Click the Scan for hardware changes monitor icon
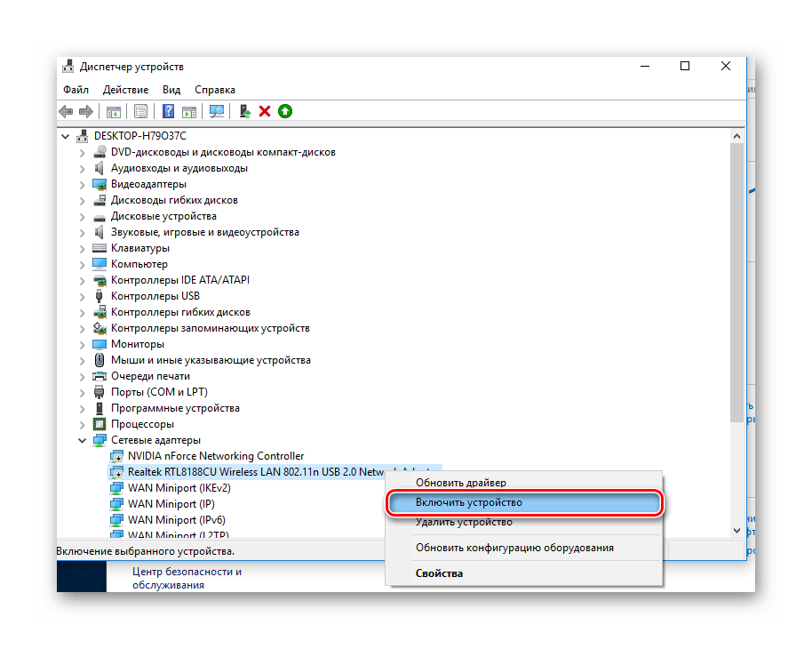The width and height of the screenshot is (812, 649). (216, 111)
